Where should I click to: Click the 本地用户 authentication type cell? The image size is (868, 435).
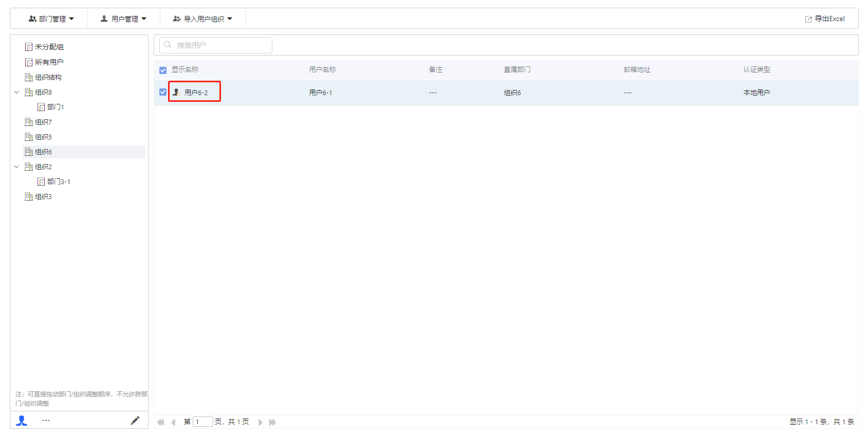[756, 93]
